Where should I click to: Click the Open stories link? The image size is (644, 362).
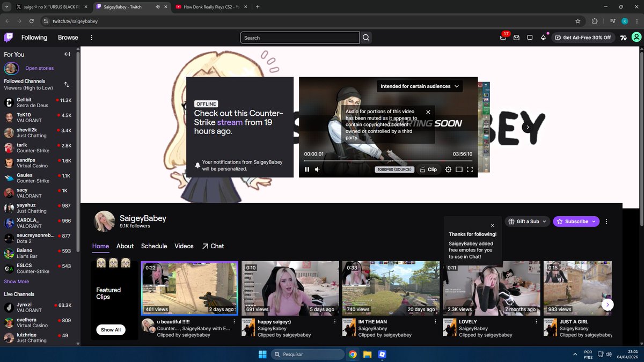(39, 68)
